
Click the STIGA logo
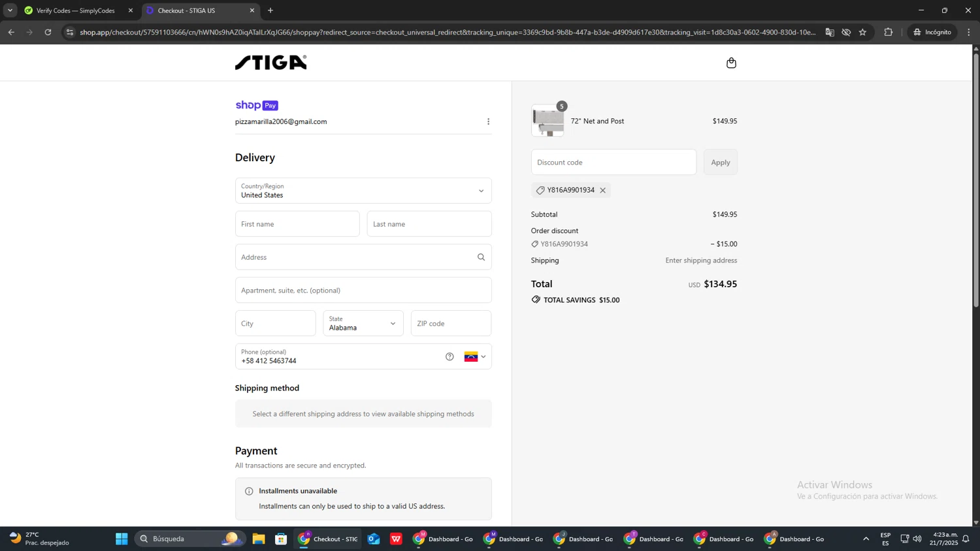[271, 62]
